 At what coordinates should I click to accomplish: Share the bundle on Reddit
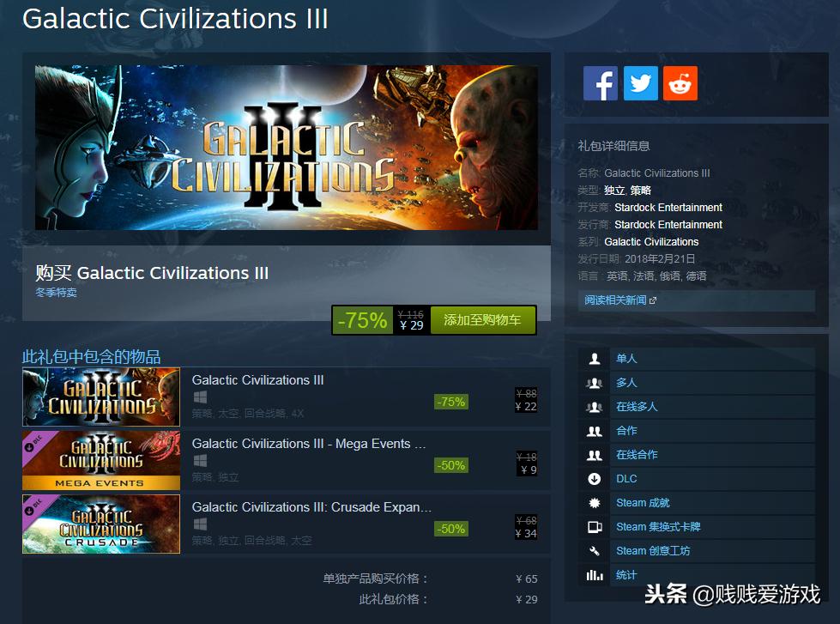[x=680, y=83]
